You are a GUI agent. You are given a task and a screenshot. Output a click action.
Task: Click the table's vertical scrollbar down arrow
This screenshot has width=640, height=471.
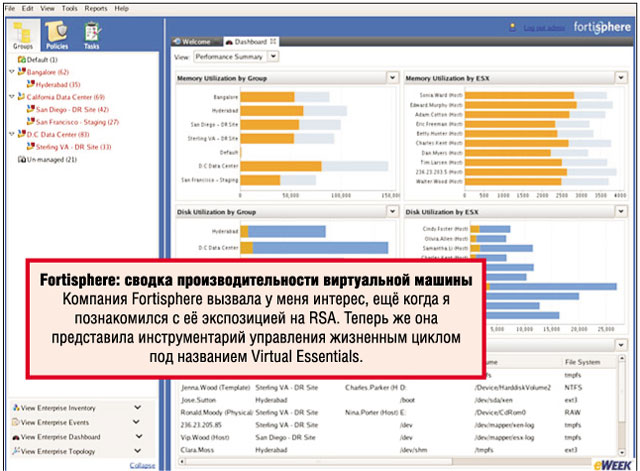click(622, 452)
